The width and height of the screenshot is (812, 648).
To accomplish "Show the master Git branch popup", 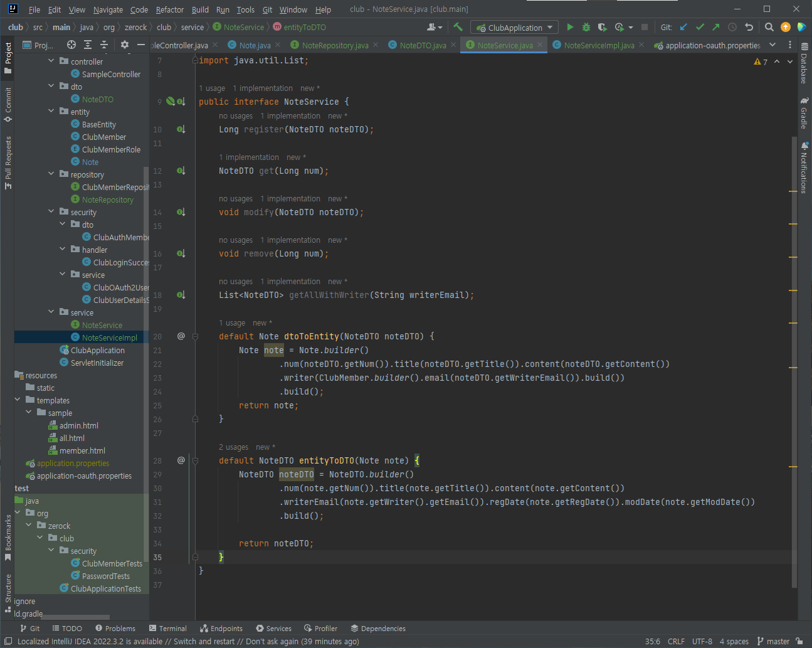I will click(773, 641).
